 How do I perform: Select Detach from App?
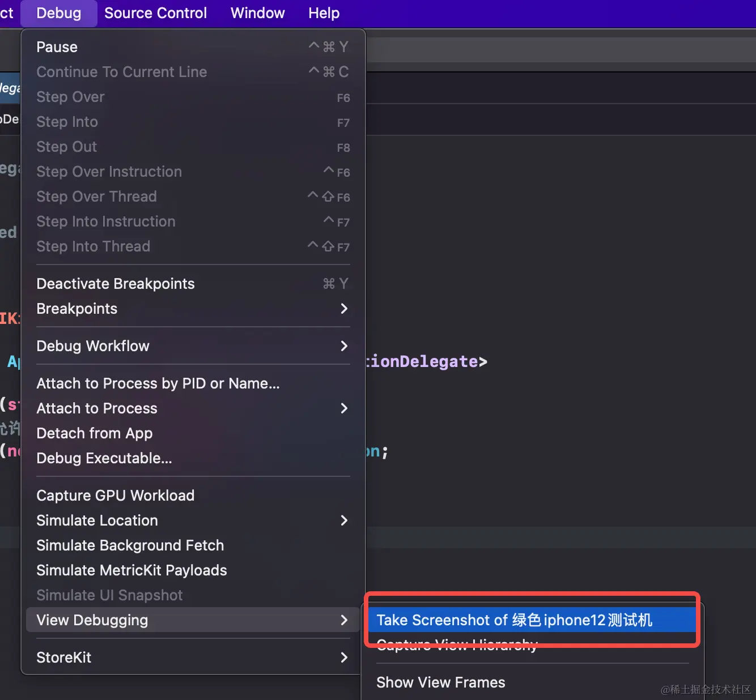tap(95, 433)
